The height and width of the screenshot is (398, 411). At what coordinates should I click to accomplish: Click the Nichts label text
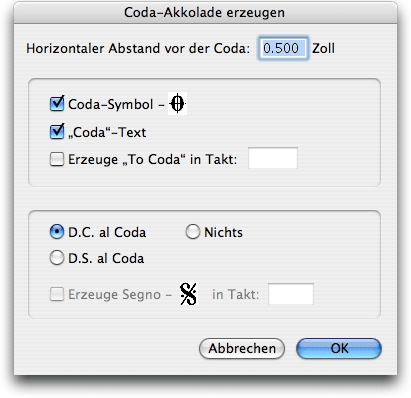coord(223,232)
